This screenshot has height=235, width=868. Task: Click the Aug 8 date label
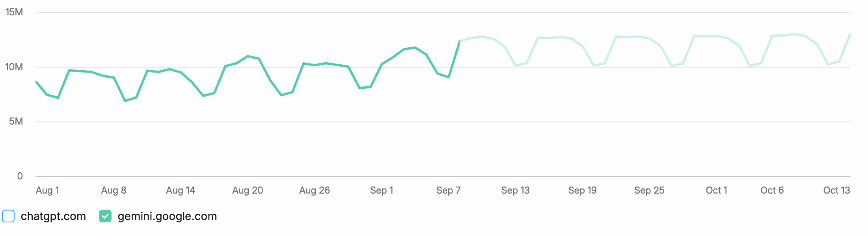114,190
